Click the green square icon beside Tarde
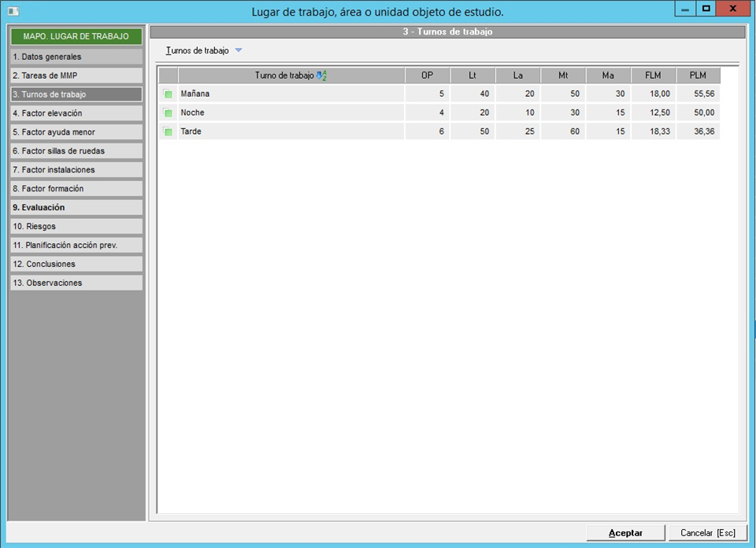756x548 pixels. [x=168, y=132]
